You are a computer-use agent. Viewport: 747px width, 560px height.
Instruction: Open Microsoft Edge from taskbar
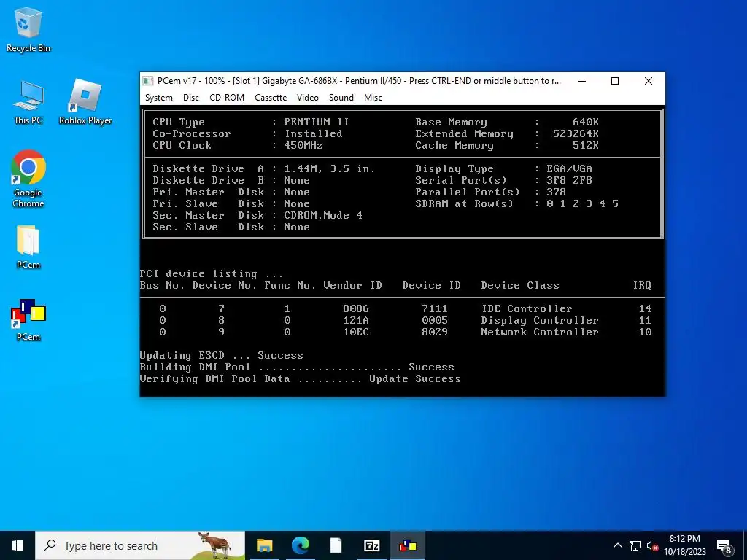(300, 545)
